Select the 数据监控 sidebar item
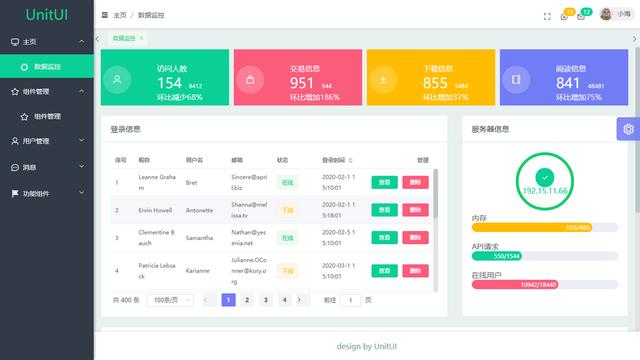 (47, 67)
